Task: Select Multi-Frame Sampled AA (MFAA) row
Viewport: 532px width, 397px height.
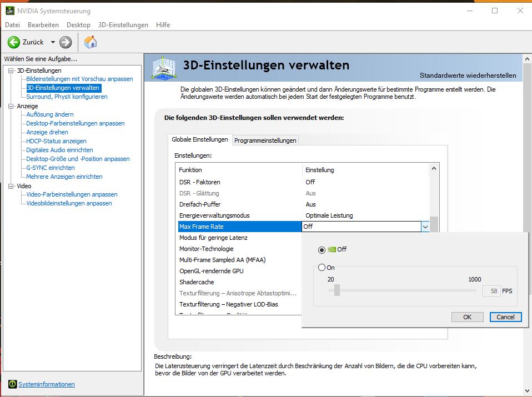Action: pos(240,260)
